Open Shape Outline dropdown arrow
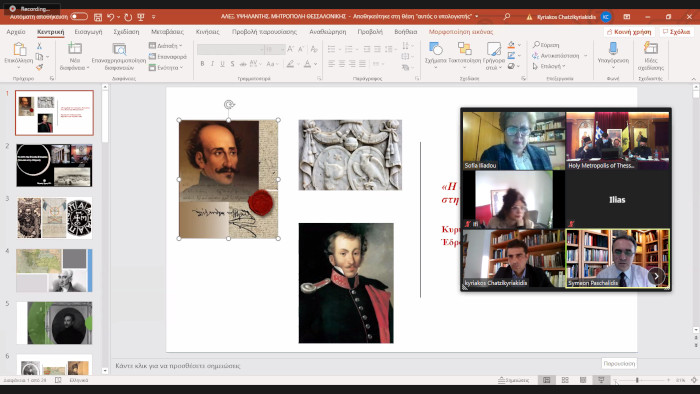Screen dimensions: 700x394 point(519,56)
